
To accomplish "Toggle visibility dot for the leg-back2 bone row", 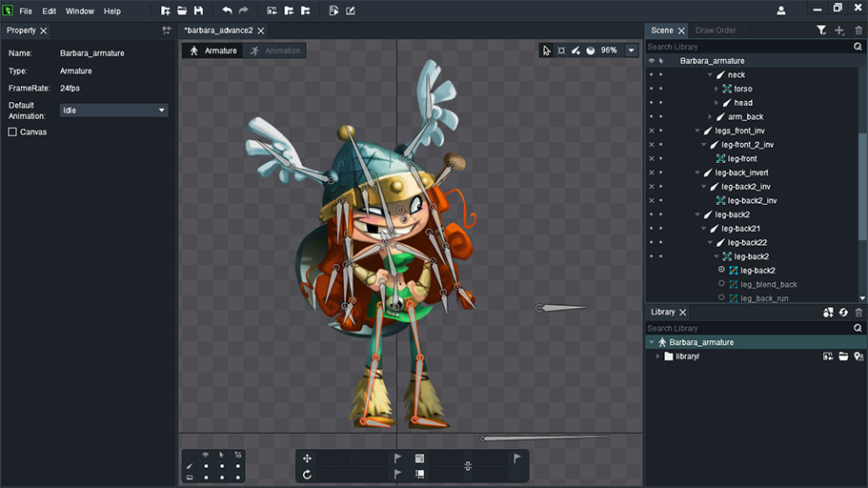I will tap(652, 214).
